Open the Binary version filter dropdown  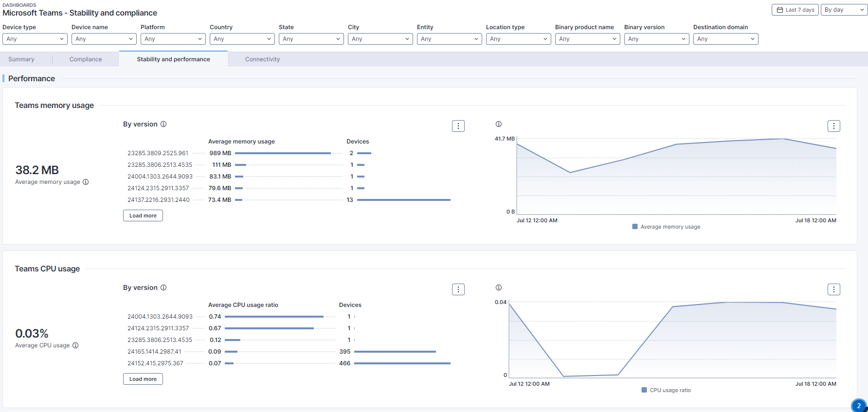(x=656, y=39)
